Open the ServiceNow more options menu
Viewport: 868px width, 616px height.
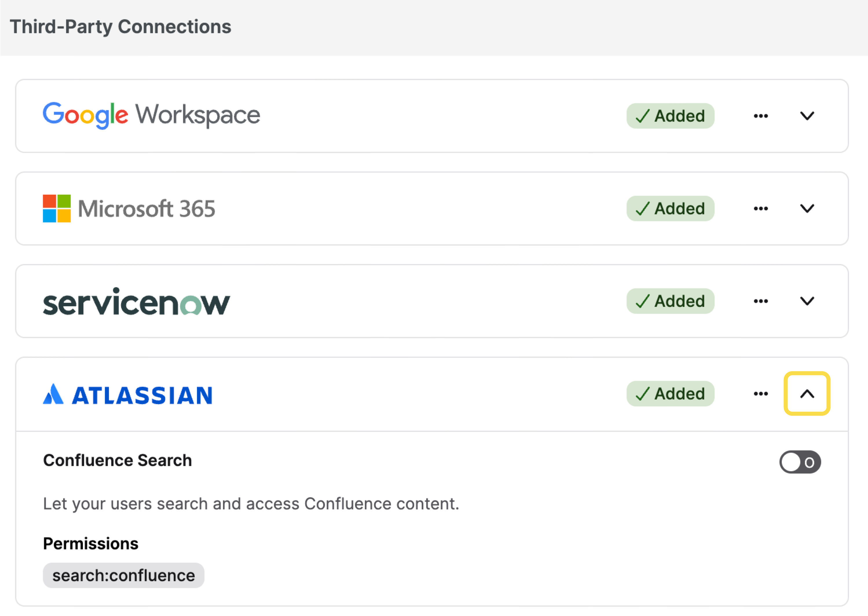[x=761, y=301]
